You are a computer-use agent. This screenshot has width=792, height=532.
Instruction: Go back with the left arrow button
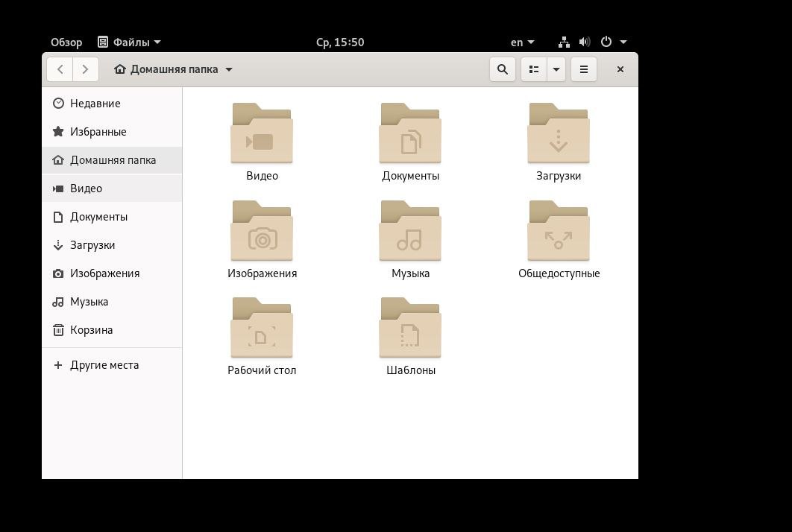pos(60,69)
